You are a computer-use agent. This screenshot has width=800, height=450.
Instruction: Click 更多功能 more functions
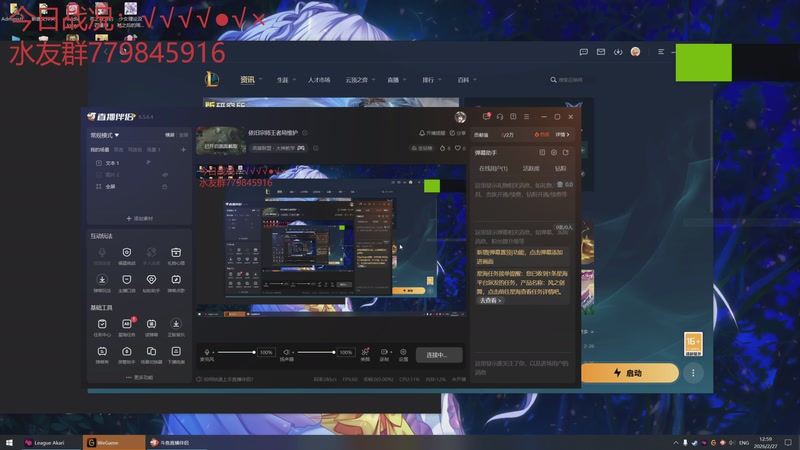139,378
